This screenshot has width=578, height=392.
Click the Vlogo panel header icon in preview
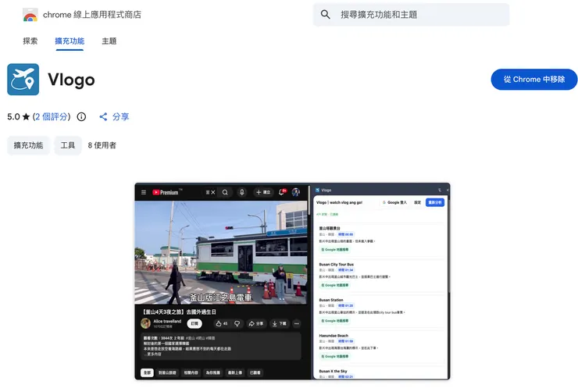click(x=317, y=190)
